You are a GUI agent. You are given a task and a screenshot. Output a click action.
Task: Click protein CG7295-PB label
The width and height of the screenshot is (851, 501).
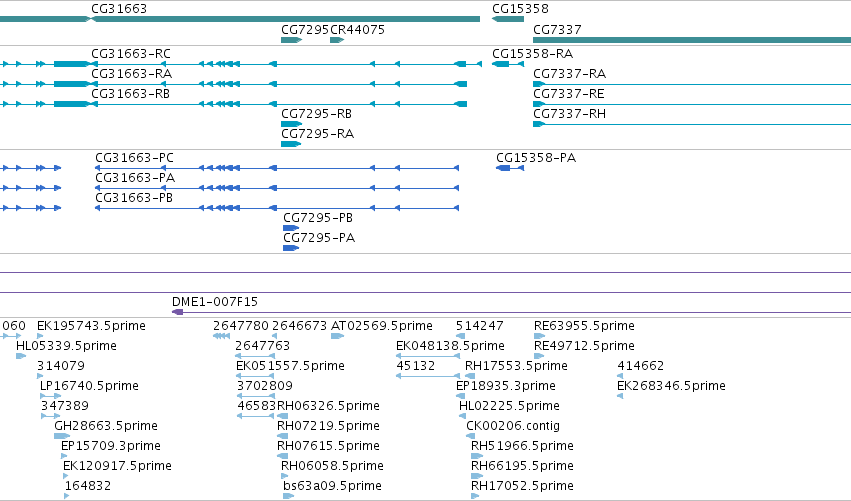click(318, 218)
